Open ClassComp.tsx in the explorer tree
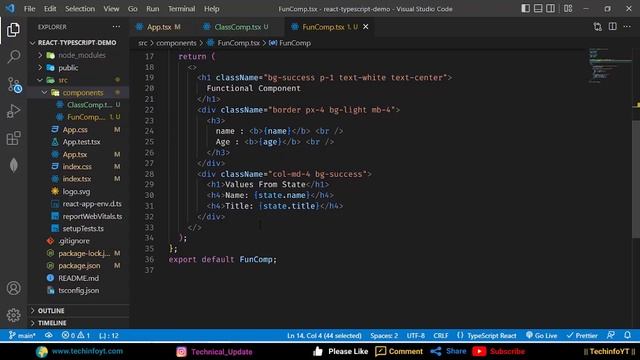Viewport: 640px width, 360px height. pyautogui.click(x=89, y=105)
